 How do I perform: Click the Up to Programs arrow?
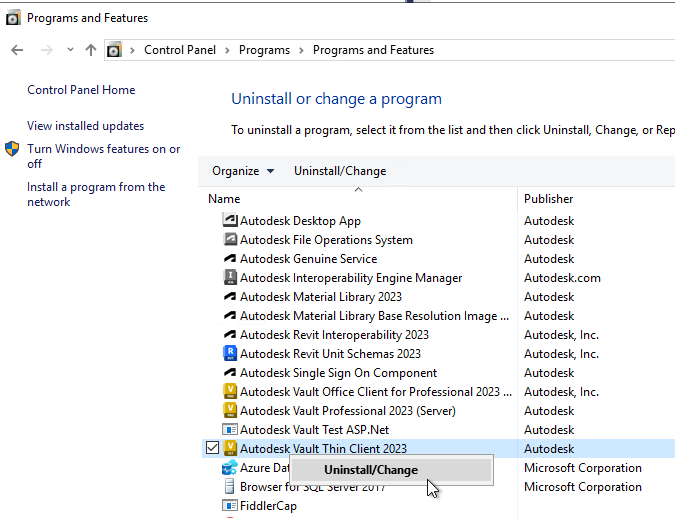click(91, 50)
